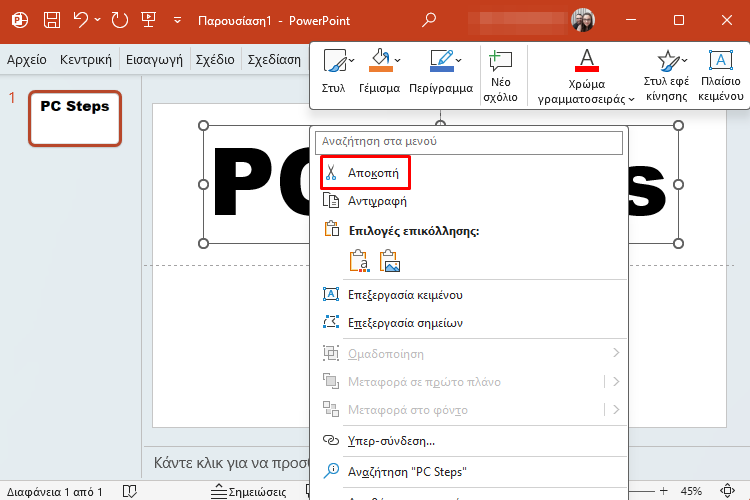
Task: Click the Save icon in title bar
Action: click(52, 20)
